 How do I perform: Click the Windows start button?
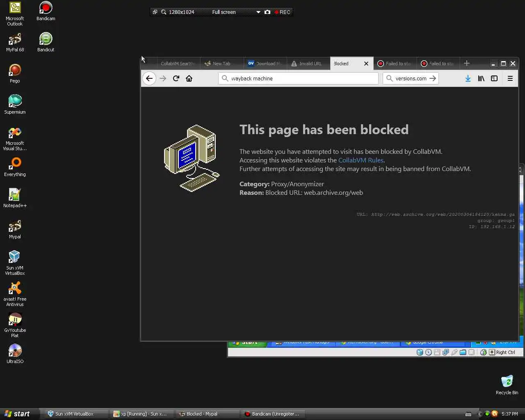[19, 414]
